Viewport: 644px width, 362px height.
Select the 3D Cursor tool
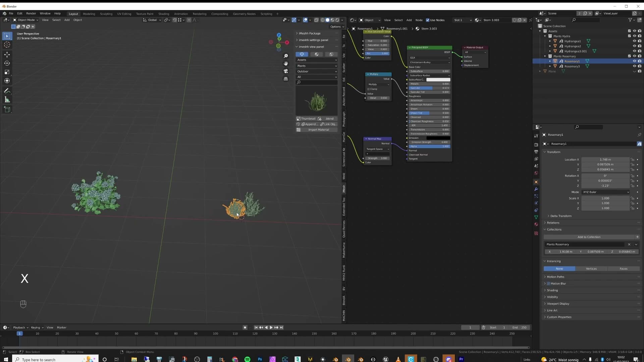coord(7,45)
